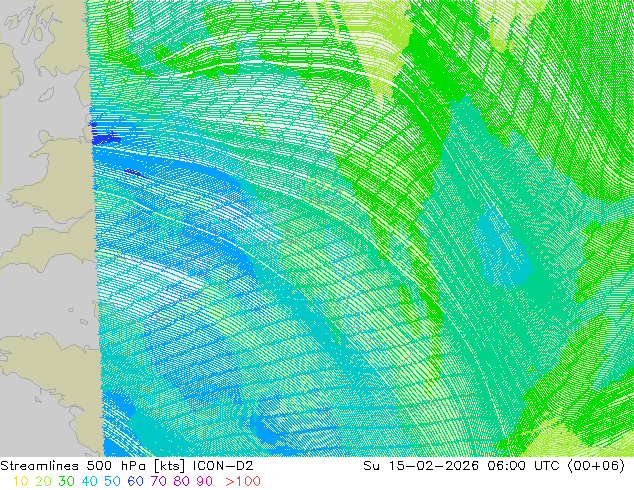Click the '30' knots legend value
This screenshot has width=634, height=490.
tap(66, 481)
